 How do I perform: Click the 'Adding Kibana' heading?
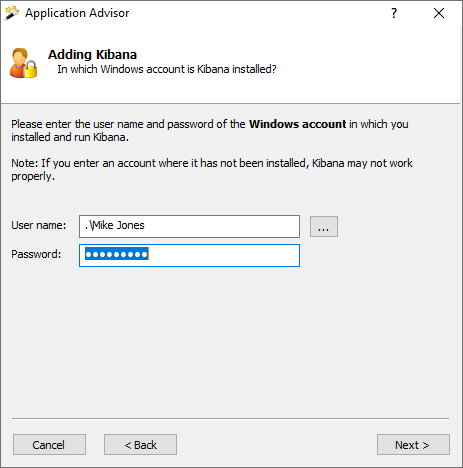tap(92, 54)
